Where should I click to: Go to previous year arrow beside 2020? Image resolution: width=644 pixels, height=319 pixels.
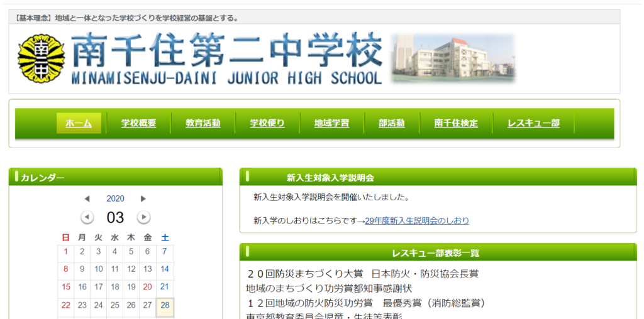(x=87, y=199)
